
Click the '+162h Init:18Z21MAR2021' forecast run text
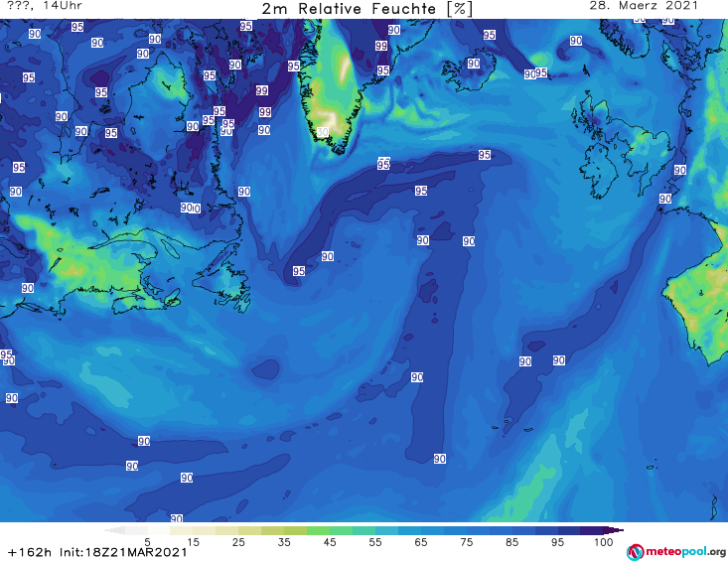97,552
